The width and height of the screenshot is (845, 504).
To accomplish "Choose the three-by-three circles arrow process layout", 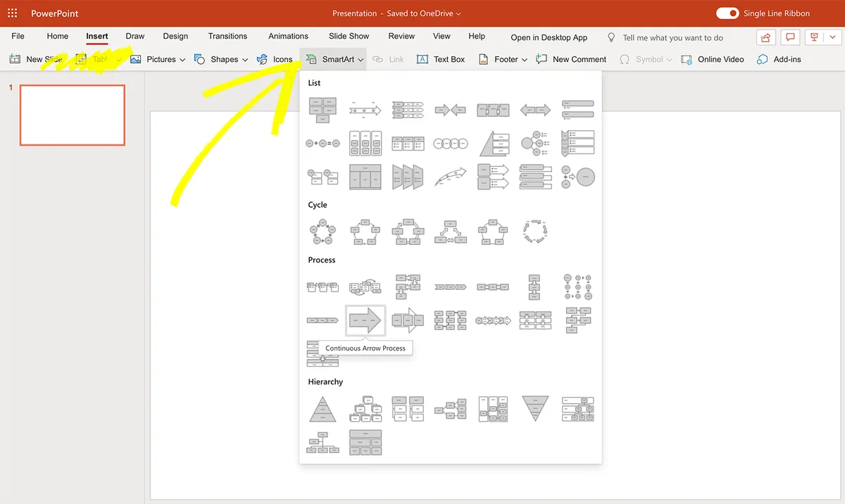I will click(577, 287).
